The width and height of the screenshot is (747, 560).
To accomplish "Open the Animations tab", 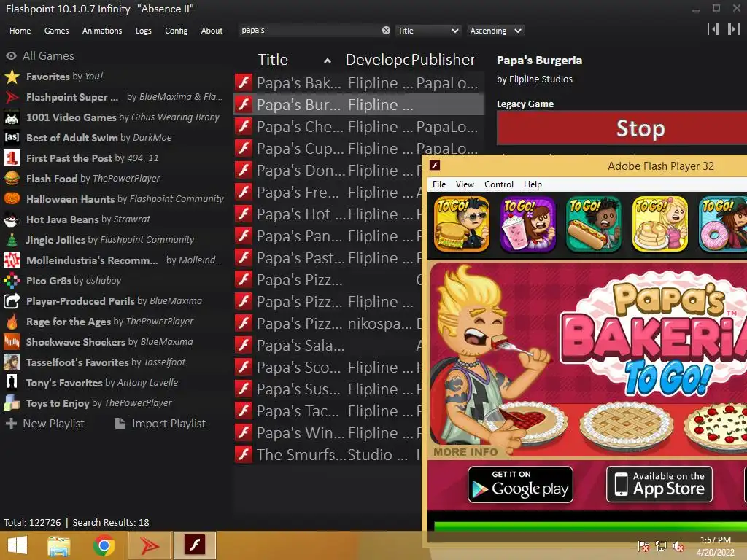I will [102, 31].
